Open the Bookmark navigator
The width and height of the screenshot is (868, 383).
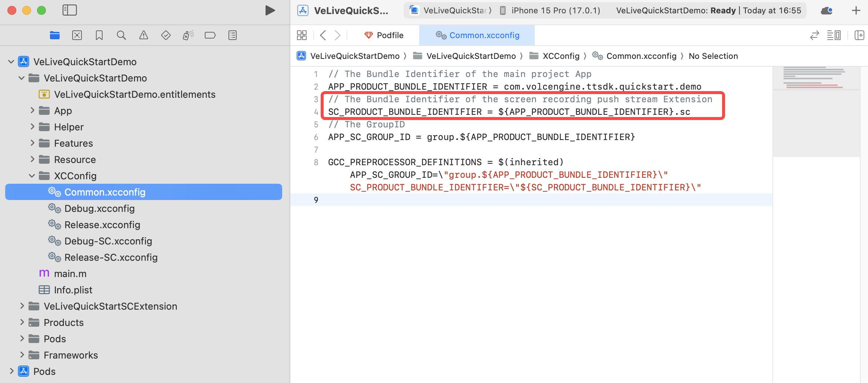99,35
